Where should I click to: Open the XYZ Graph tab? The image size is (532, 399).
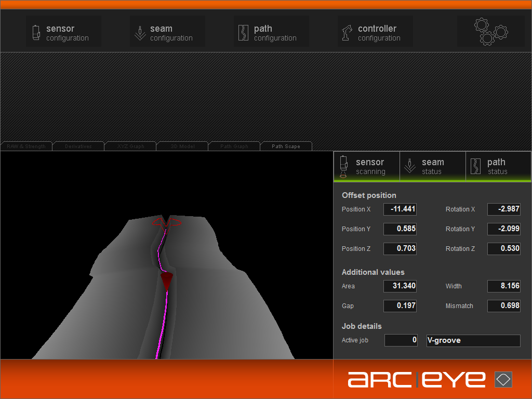[x=130, y=147]
